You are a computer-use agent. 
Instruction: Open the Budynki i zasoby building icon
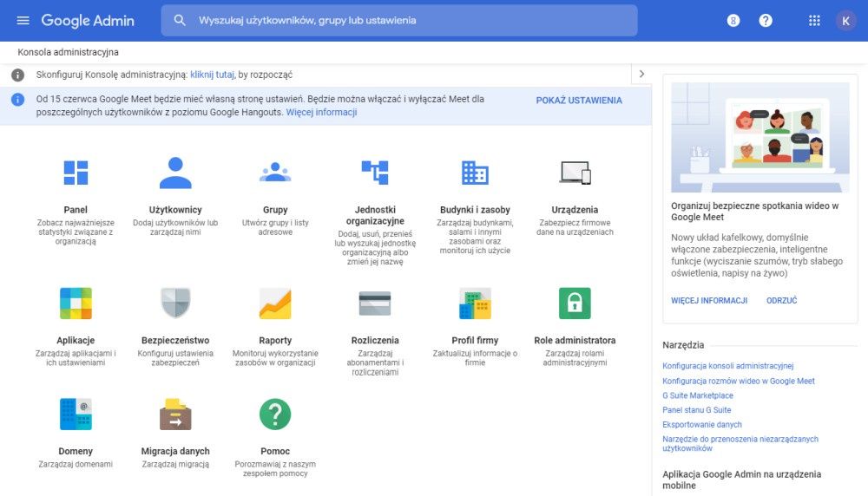tap(475, 173)
